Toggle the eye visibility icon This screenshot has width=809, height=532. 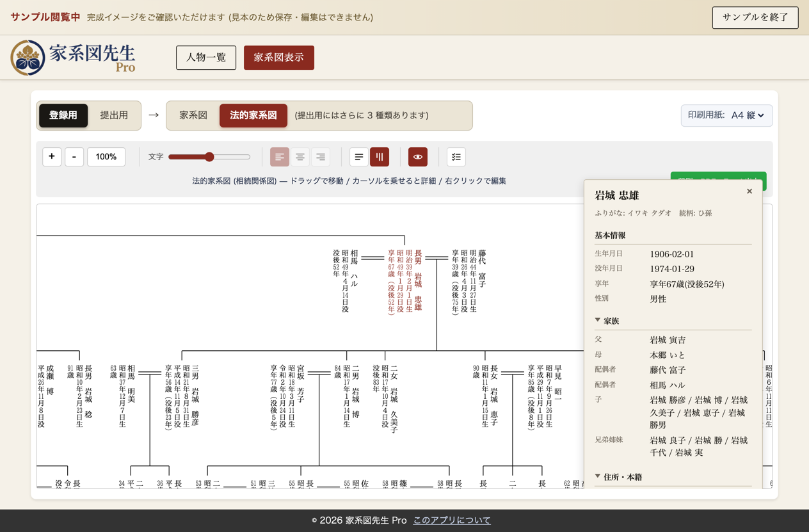click(x=418, y=157)
